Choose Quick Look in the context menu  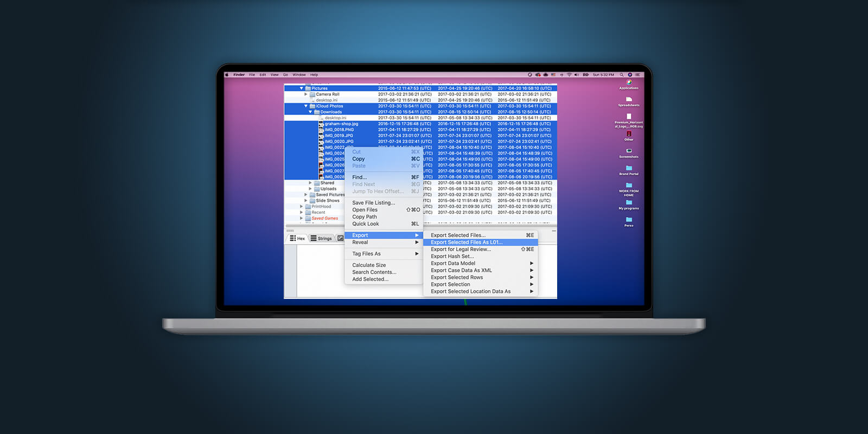point(384,224)
